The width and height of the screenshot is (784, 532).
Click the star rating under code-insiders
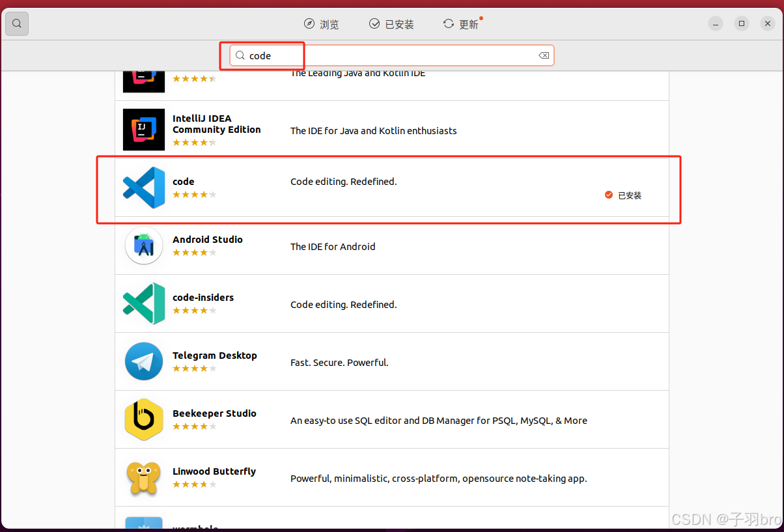[195, 311]
